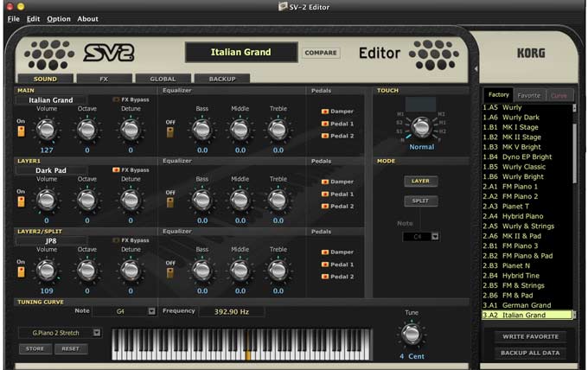Toggle the MAIN sound On switch
588x370 pixels.
[21, 131]
